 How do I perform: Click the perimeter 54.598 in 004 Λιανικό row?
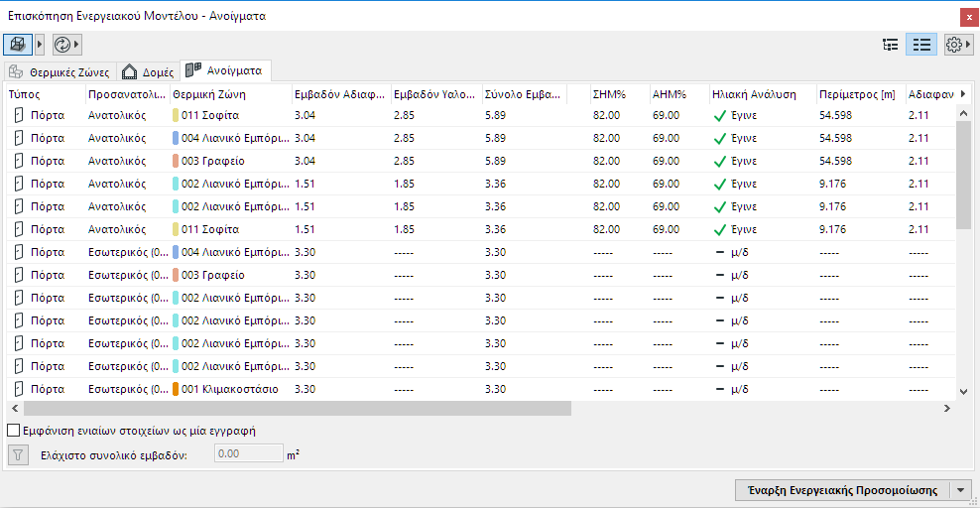[835, 138]
